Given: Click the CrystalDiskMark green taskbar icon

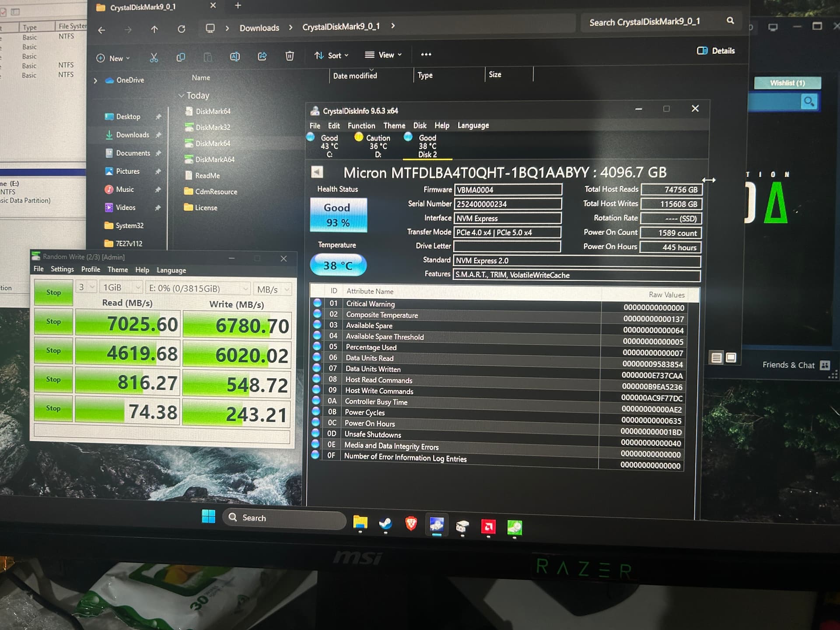Looking at the screenshot, I should [x=514, y=527].
